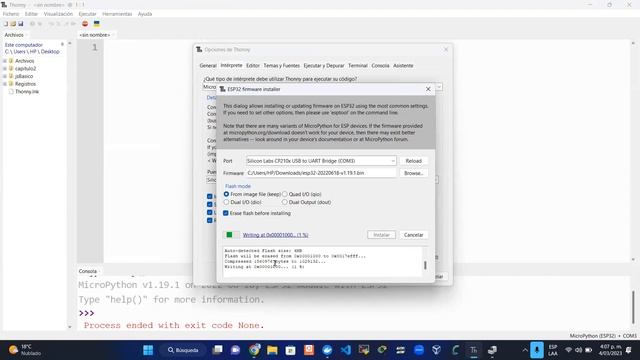Screen dimensions: 640x360
Task: Click the weather widget showing Nublado
Action: point(25,350)
